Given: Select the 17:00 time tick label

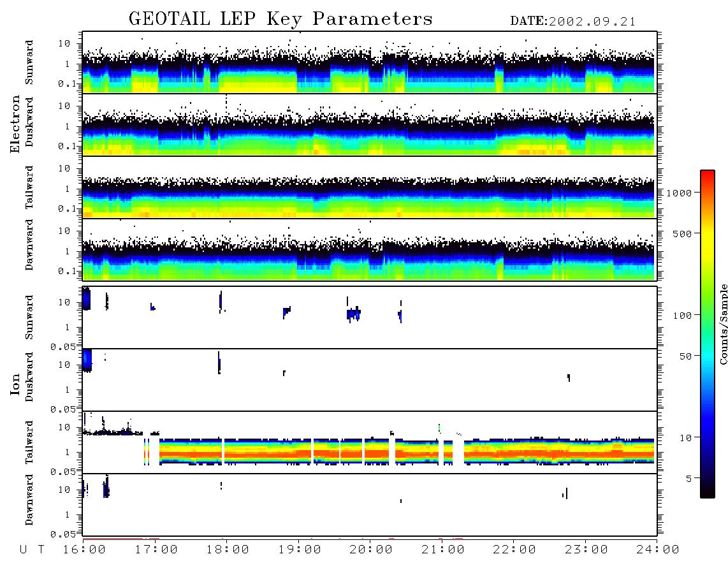Looking at the screenshot, I should [156, 550].
